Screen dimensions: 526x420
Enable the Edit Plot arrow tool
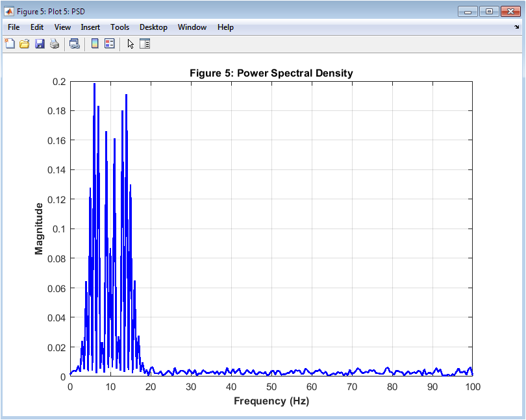coord(131,44)
